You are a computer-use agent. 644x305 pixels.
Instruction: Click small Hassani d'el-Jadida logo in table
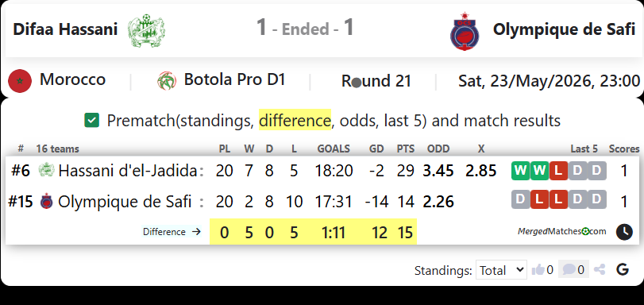coord(46,170)
